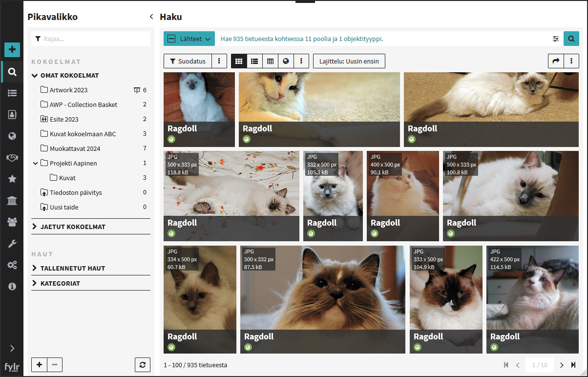Open the three-dot menu after the view buttons
Image resolution: width=588 pixels, height=377 pixels.
[301, 61]
